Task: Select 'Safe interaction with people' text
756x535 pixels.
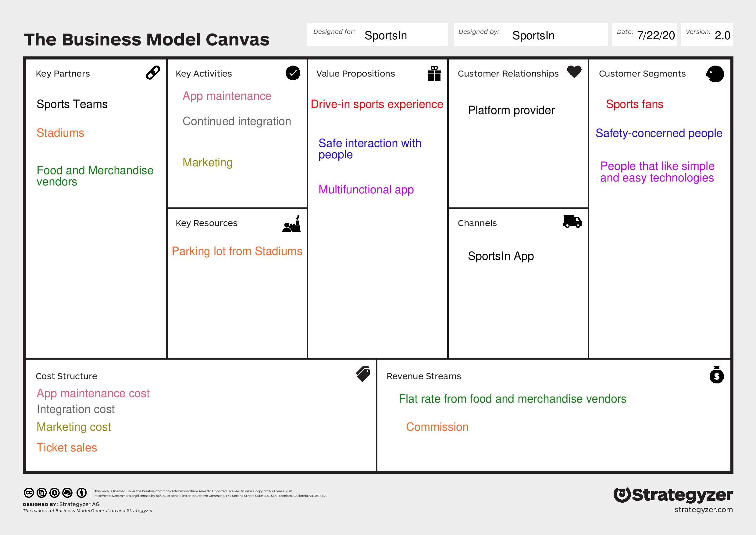Action: (370, 149)
